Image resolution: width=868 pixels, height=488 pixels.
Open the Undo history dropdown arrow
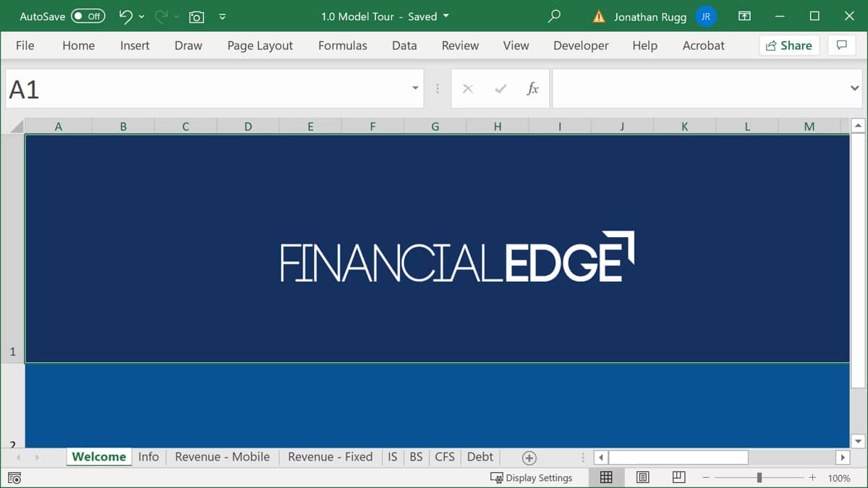click(141, 16)
